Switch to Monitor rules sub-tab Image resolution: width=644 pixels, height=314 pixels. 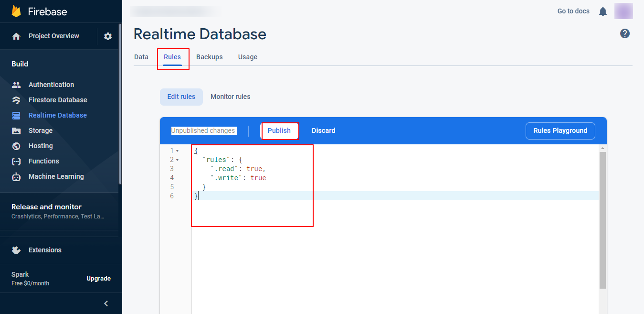(x=231, y=97)
